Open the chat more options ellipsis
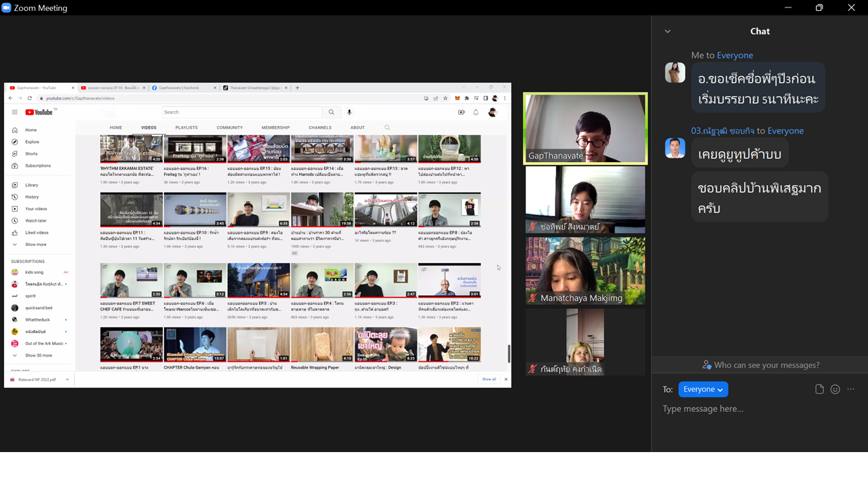The image size is (868, 488). pos(851,389)
